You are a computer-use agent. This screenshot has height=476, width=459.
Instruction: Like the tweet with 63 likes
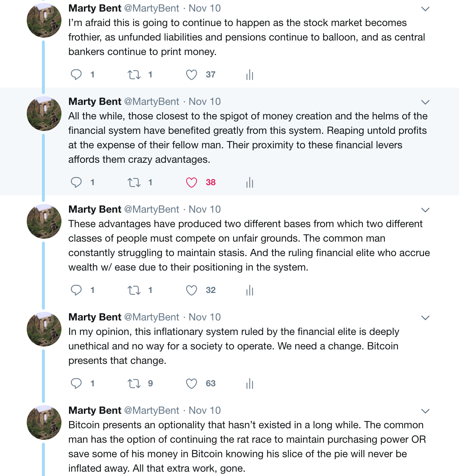tap(192, 384)
